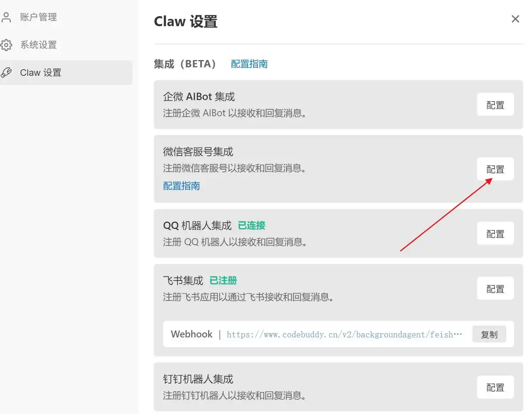Click the gear icon beside 系统设置
532x414 pixels.
(x=6, y=45)
